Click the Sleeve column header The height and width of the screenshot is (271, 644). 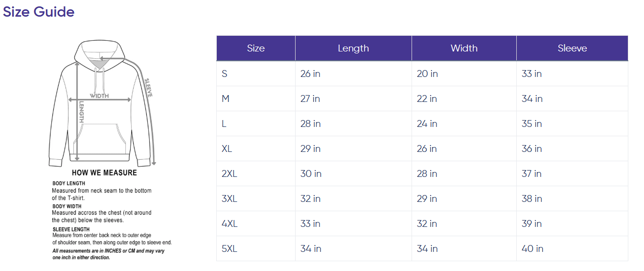[x=572, y=48]
